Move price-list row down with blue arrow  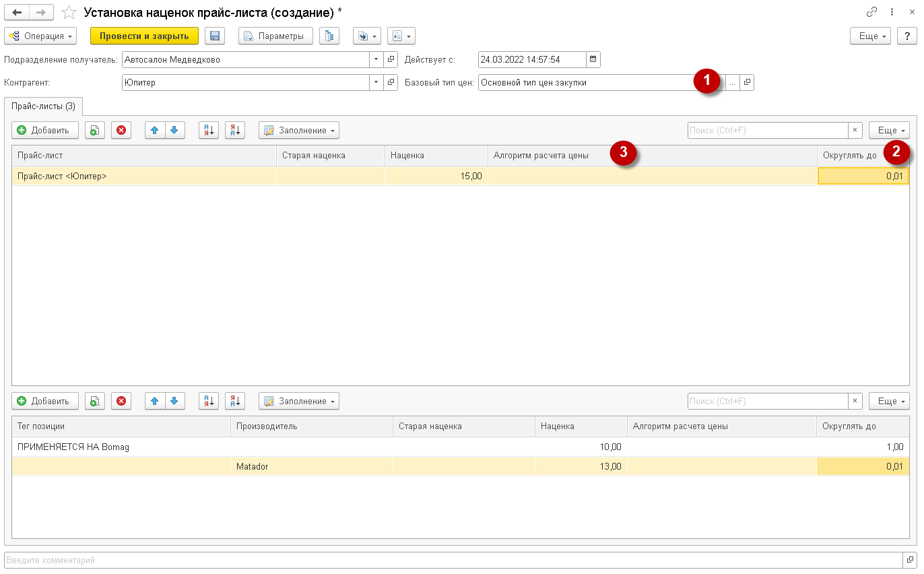(174, 130)
